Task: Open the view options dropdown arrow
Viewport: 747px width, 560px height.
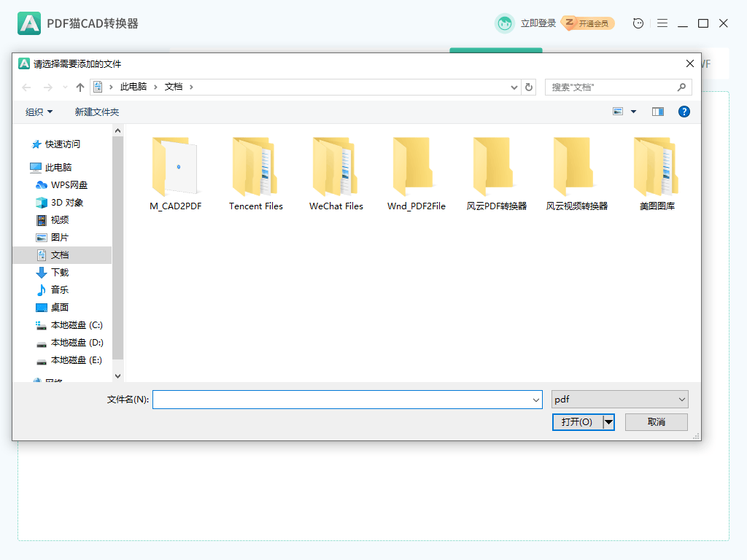Action: pyautogui.click(x=634, y=112)
